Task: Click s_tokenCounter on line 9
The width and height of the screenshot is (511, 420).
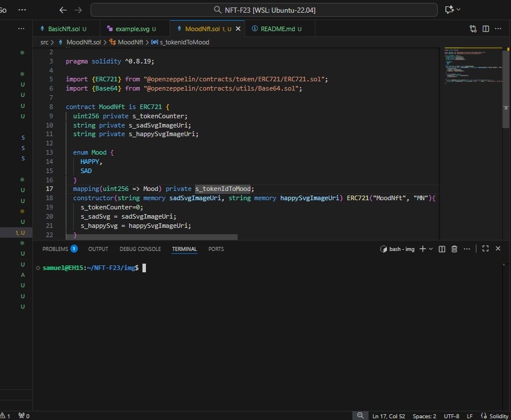Action: 158,116
